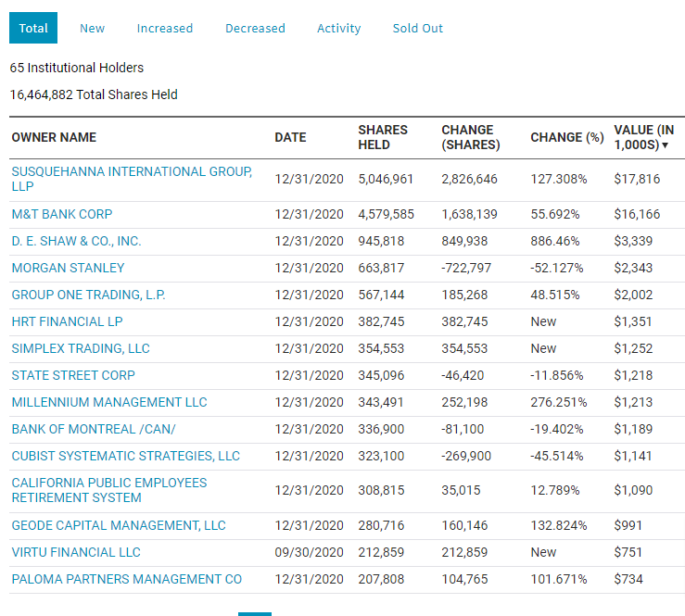Sort by Shares Held column header
Image resolution: width=685 pixels, height=616 pixels.
click(x=383, y=137)
